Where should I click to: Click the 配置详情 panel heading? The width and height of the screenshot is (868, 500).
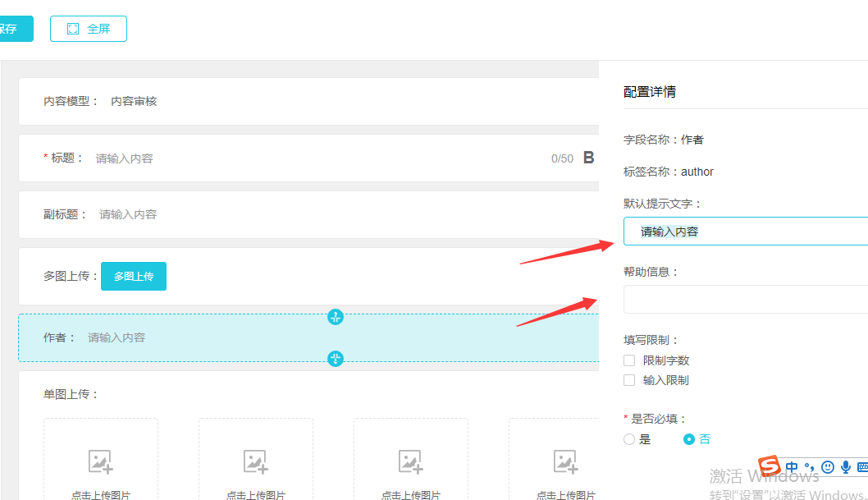[649, 92]
